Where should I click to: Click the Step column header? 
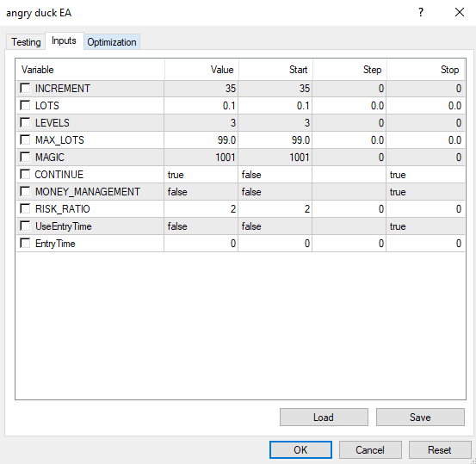(x=349, y=70)
